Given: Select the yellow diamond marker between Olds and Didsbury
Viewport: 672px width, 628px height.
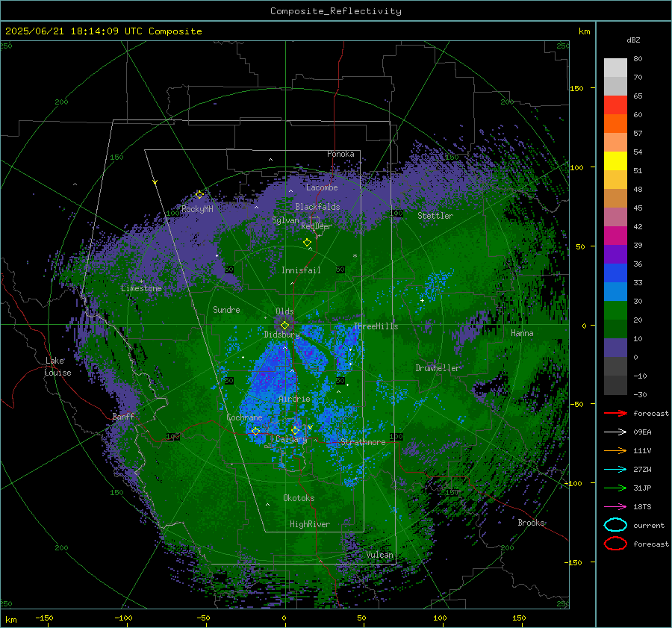Looking at the screenshot, I should 284,326.
